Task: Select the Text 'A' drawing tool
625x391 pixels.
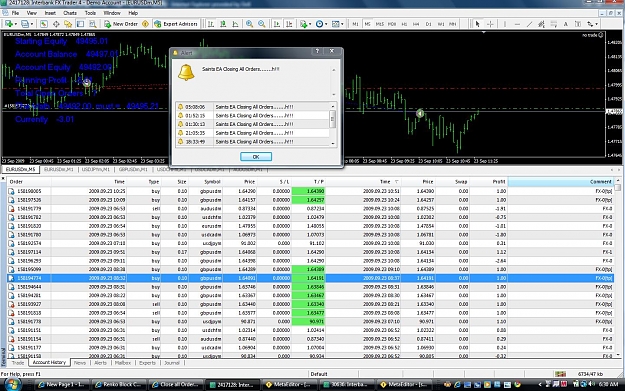Action: (566, 24)
